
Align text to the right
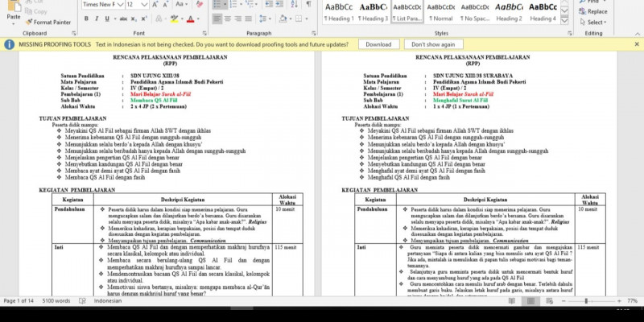[x=237, y=19]
